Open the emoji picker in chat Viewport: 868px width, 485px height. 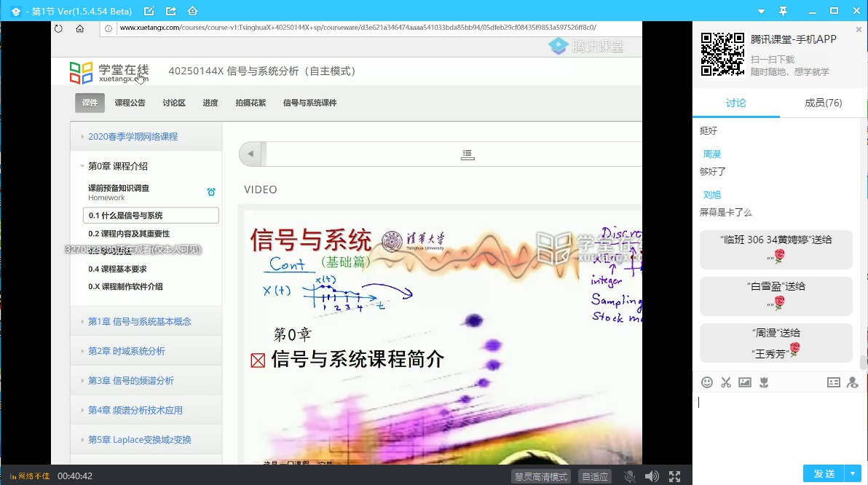coord(706,382)
